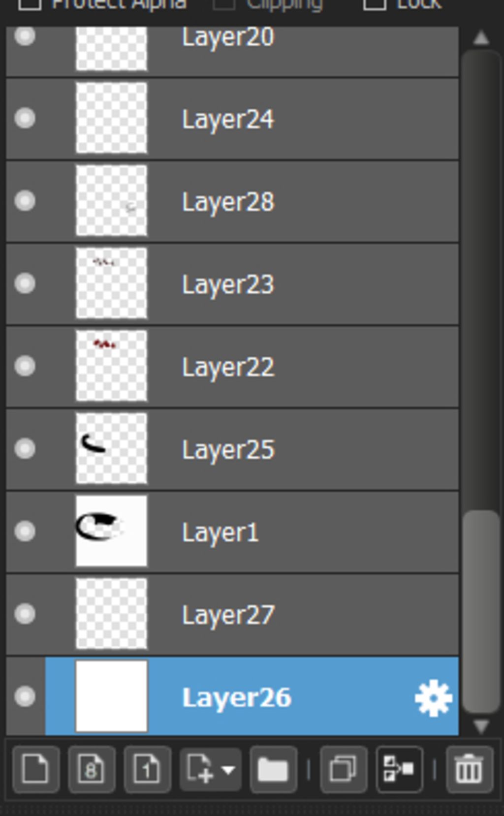Screen dimensions: 504x816
Task: Open the add special layer dropdown
Action: click(x=210, y=769)
